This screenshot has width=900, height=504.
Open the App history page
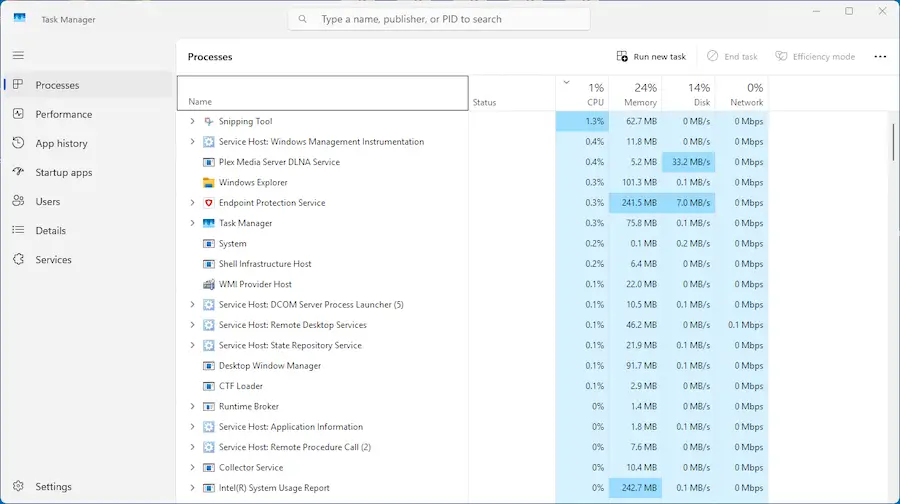(x=87, y=144)
